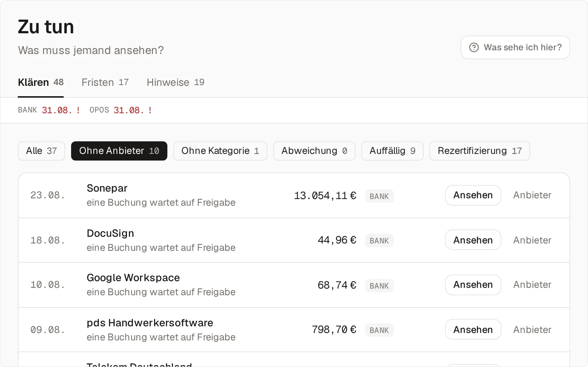Click the BANK tag in DocuSign row
This screenshot has height=367, width=588.
(379, 241)
